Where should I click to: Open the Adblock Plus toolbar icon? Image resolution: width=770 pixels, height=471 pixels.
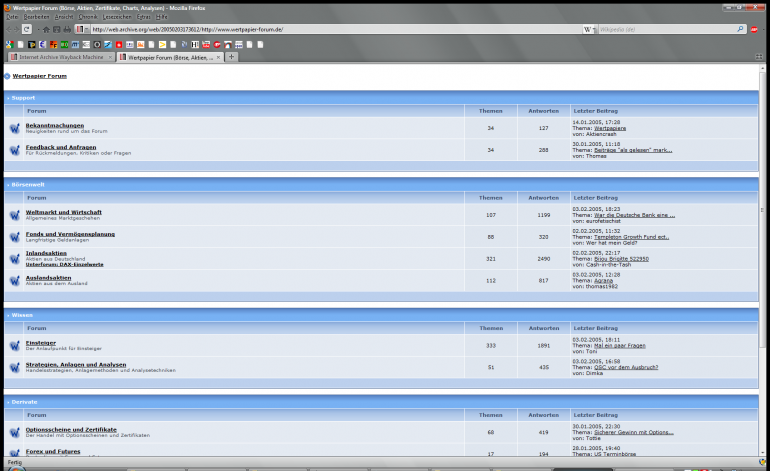tap(754, 29)
